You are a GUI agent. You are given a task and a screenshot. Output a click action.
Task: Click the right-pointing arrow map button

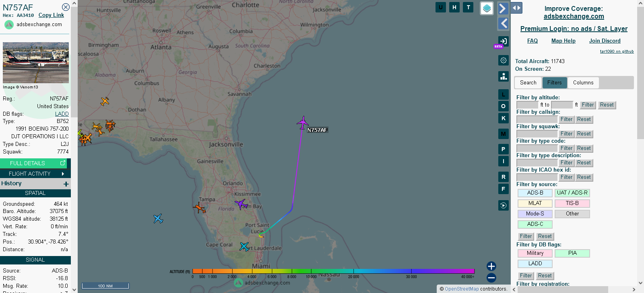(503, 8)
